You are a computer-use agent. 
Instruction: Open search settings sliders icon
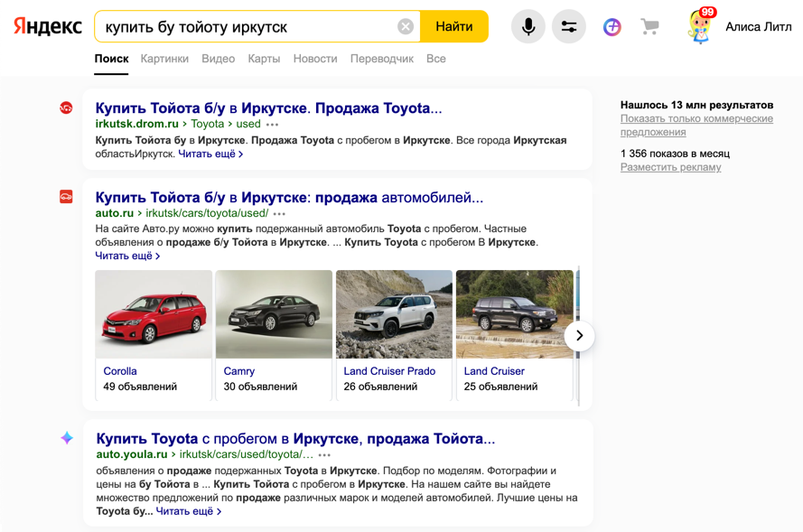(x=569, y=27)
